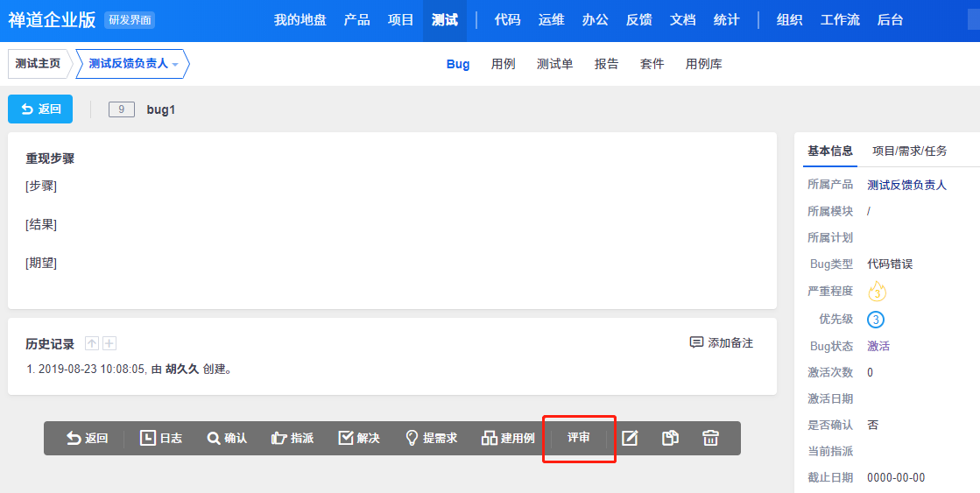The width and height of the screenshot is (980, 493).
Task: Click the 研发界面 badge
Action: coord(130,20)
